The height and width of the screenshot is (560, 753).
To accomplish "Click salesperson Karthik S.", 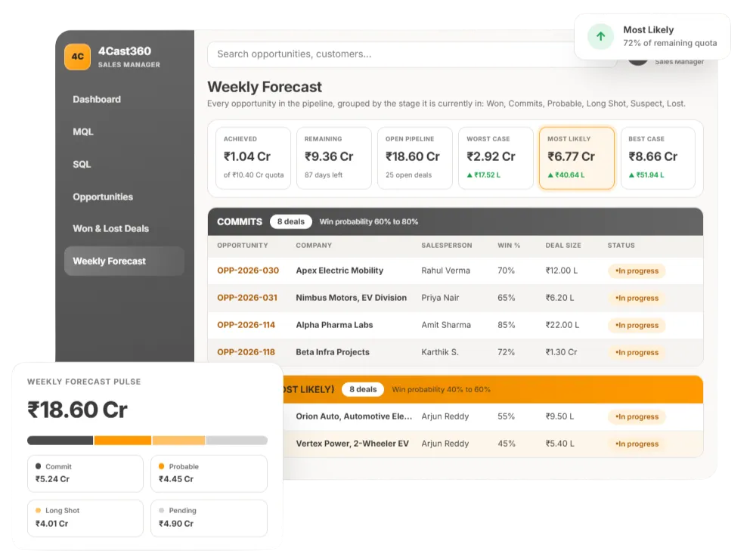I will tap(440, 352).
